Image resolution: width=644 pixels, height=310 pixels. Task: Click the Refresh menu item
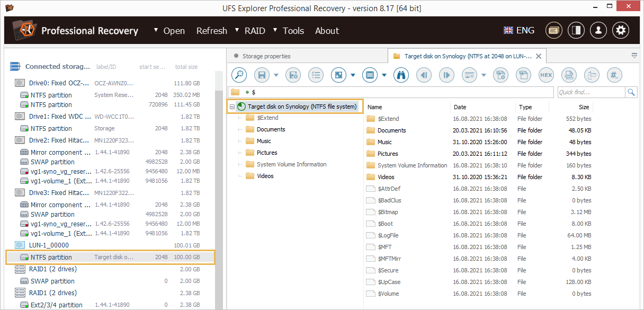click(x=212, y=31)
